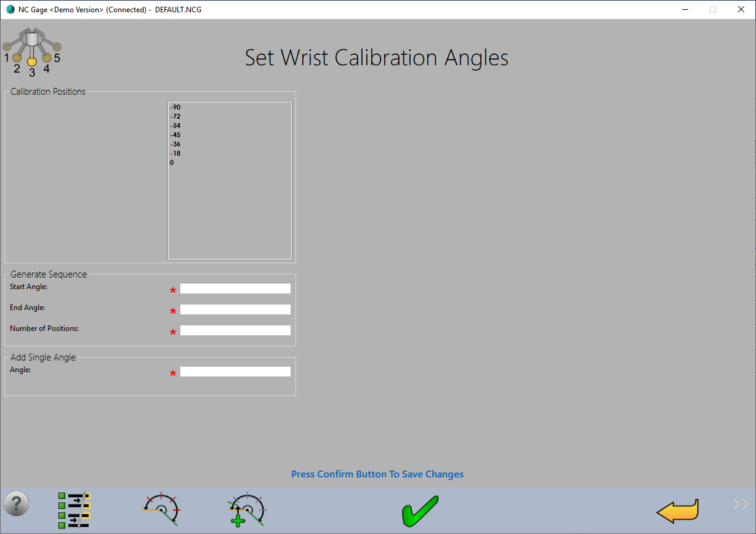Click the orange return arrow icon
This screenshot has width=756, height=534.
click(677, 511)
